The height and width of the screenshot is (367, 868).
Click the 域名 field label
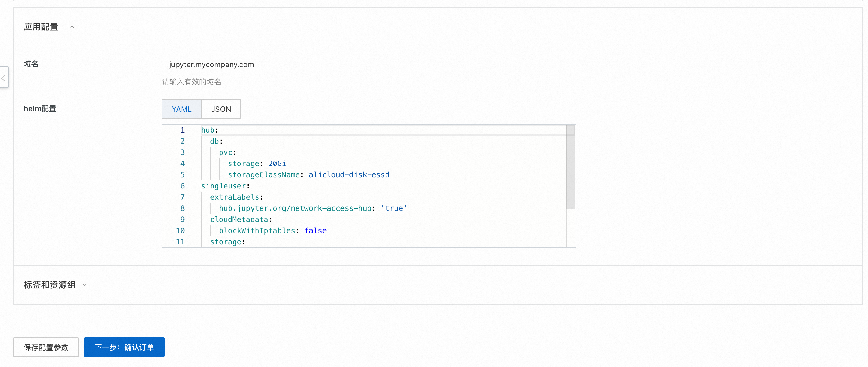(x=31, y=64)
